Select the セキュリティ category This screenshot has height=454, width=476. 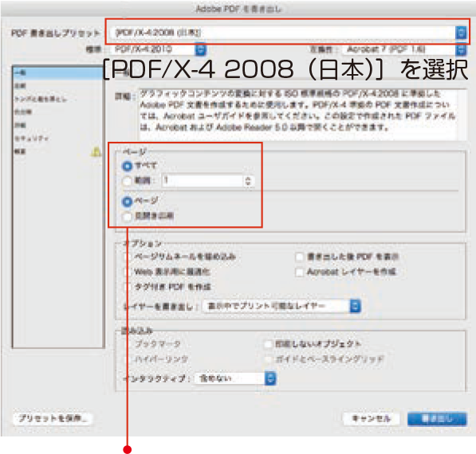pos(57,139)
